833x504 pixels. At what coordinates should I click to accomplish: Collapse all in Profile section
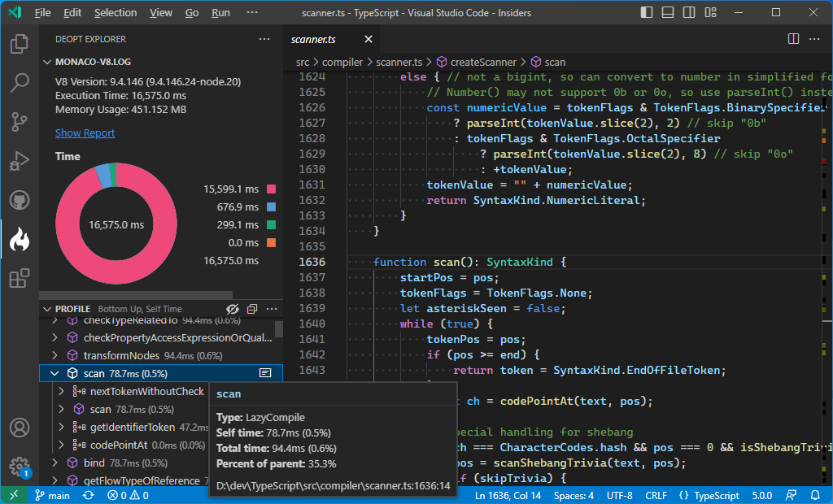[252, 309]
